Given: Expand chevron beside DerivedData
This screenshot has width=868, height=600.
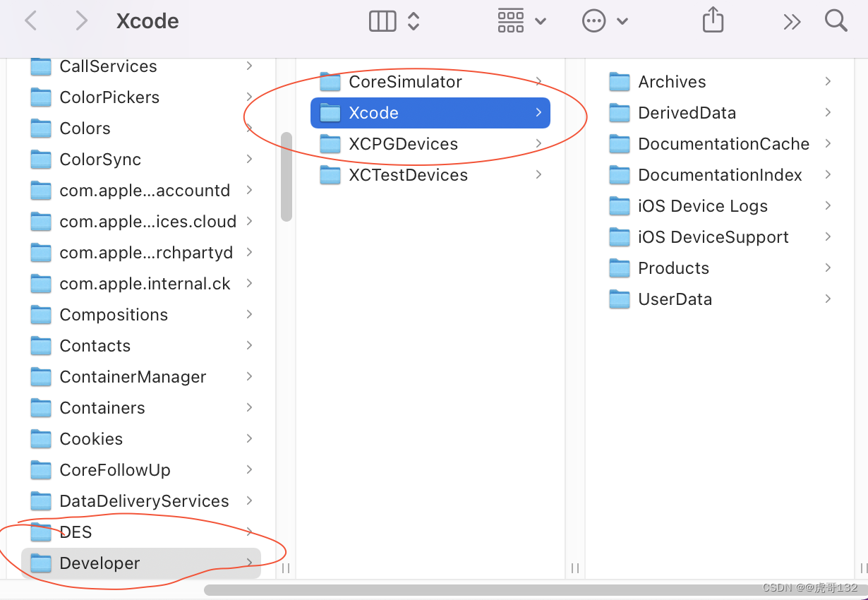Looking at the screenshot, I should click(828, 112).
